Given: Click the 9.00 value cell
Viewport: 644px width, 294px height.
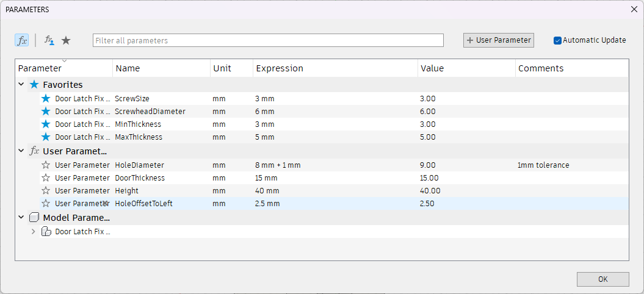Looking at the screenshot, I should [x=466, y=165].
